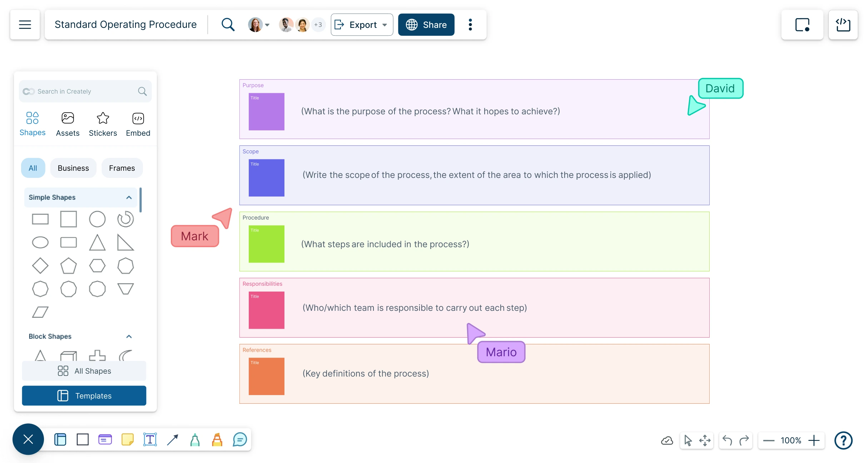Select the sticky note tool

(x=128, y=439)
